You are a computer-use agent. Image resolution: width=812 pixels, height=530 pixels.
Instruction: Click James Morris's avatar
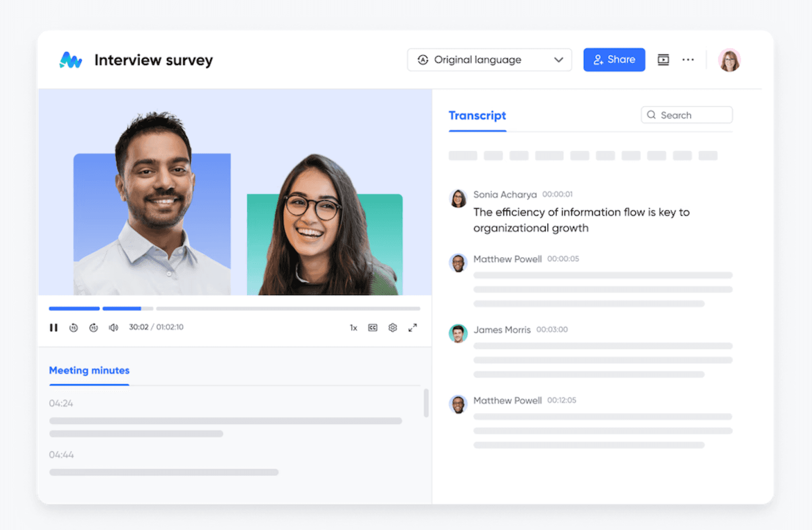pos(458,334)
